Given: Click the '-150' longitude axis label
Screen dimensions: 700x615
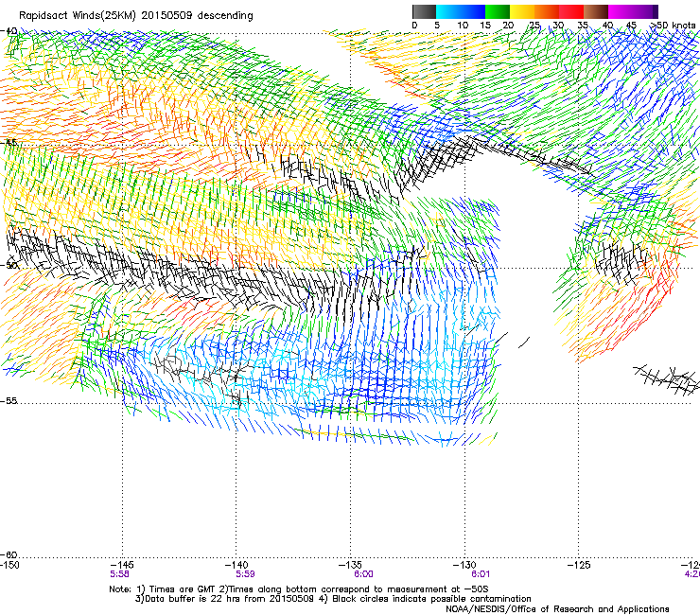Looking at the screenshot, I should (x=9, y=565).
